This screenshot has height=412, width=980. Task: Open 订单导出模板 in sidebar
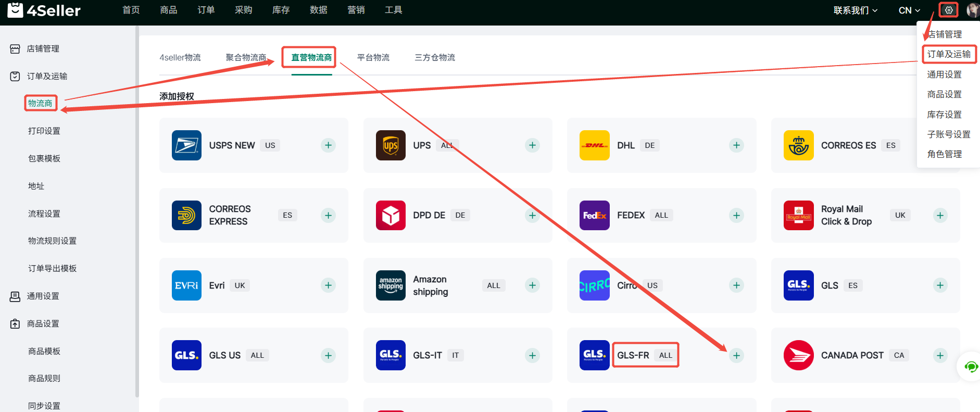pyautogui.click(x=52, y=268)
